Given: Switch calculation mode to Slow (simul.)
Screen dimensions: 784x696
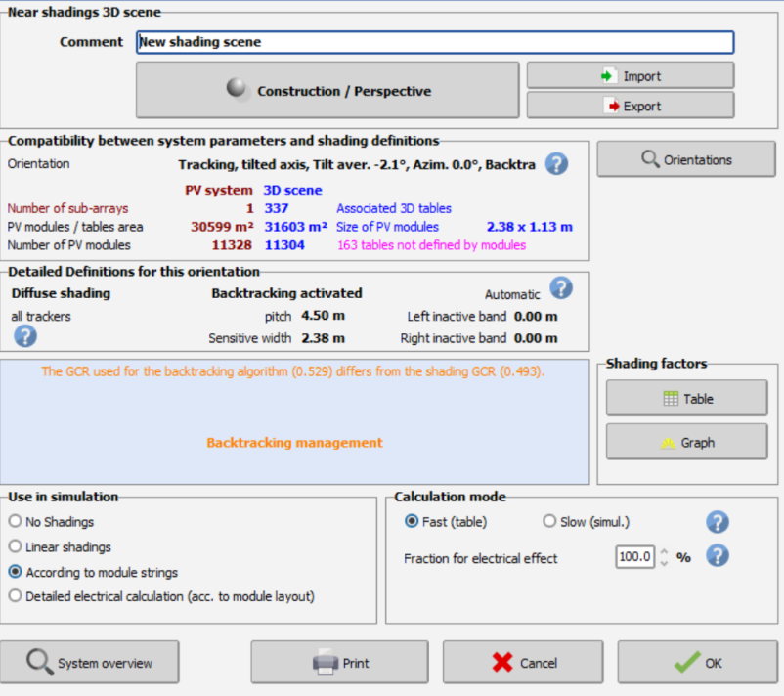Looking at the screenshot, I should [x=549, y=522].
